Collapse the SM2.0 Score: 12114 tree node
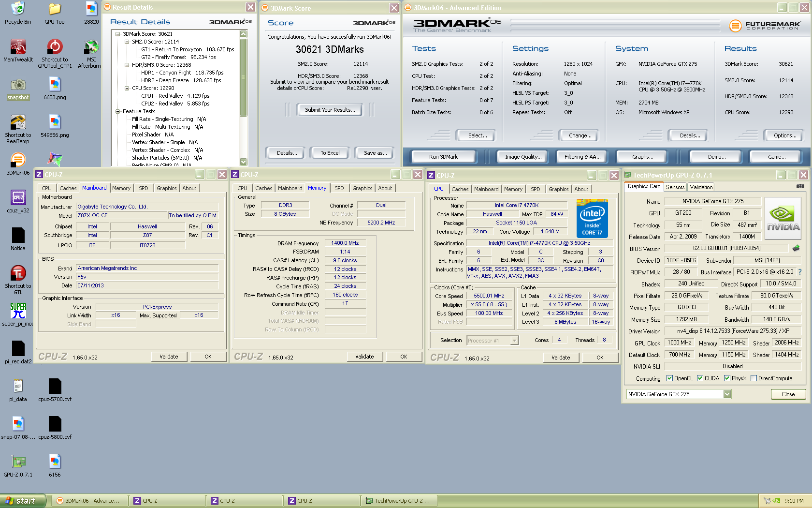The image size is (812, 508). (x=127, y=42)
